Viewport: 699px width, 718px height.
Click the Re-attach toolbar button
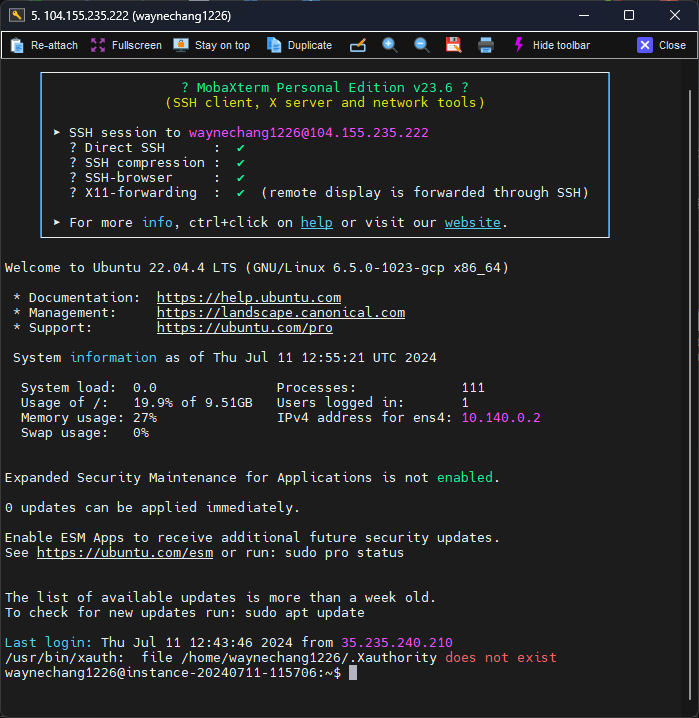(44, 45)
